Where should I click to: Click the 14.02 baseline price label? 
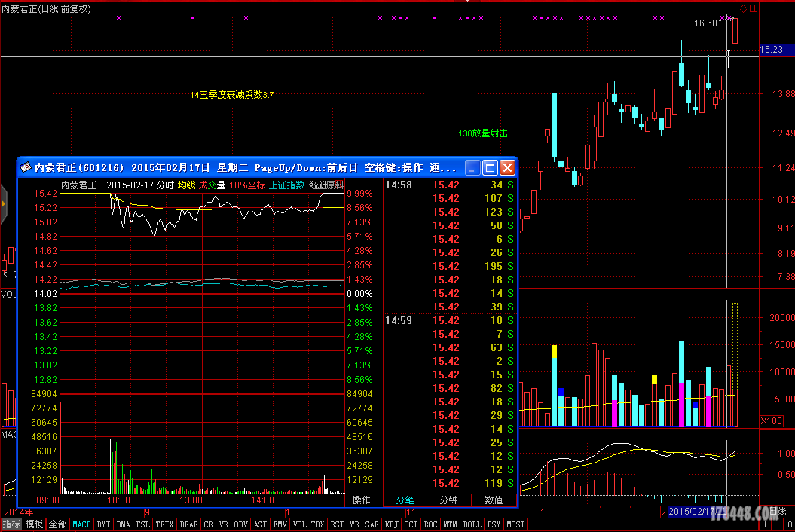coord(46,294)
